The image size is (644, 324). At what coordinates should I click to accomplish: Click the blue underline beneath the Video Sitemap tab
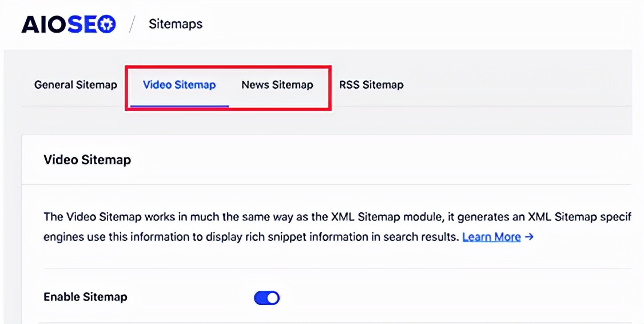click(x=179, y=106)
